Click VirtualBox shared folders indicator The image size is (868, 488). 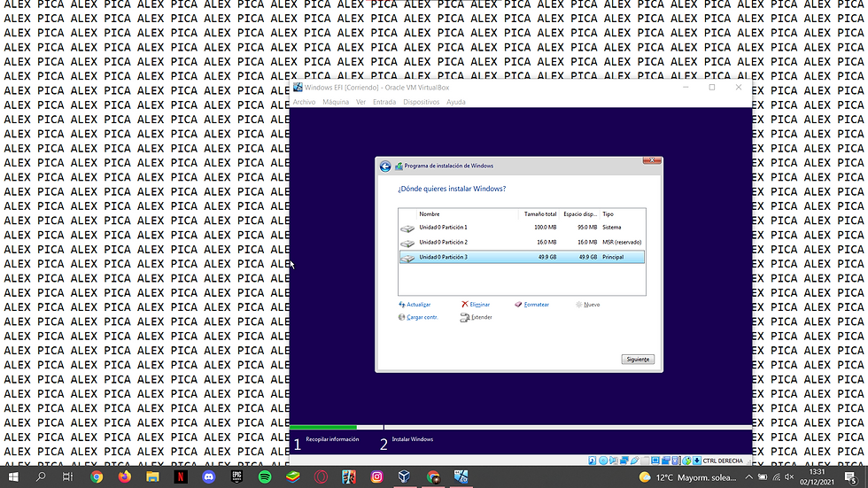pos(646,461)
